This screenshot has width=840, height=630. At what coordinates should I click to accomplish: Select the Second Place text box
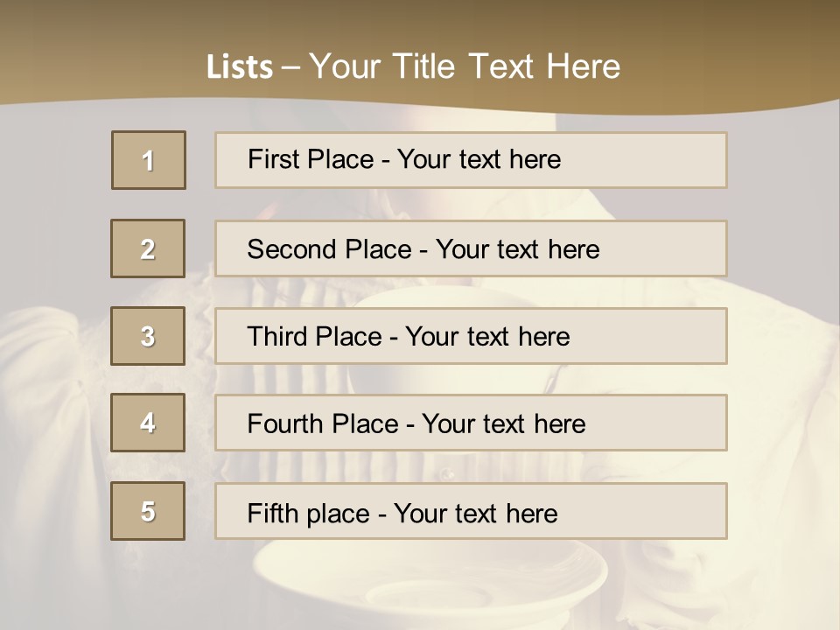pyautogui.click(x=665, y=248)
